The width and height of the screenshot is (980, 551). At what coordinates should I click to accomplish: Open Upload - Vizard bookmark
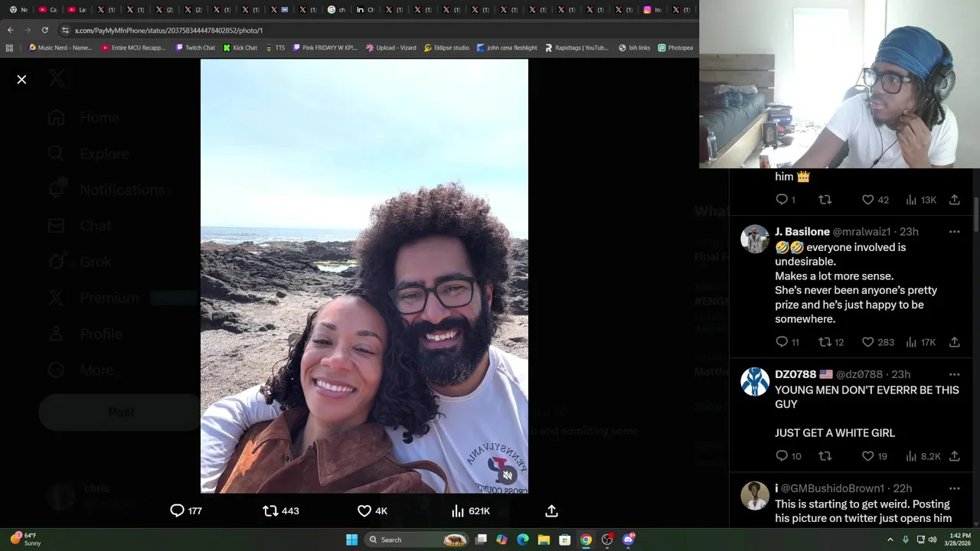390,47
